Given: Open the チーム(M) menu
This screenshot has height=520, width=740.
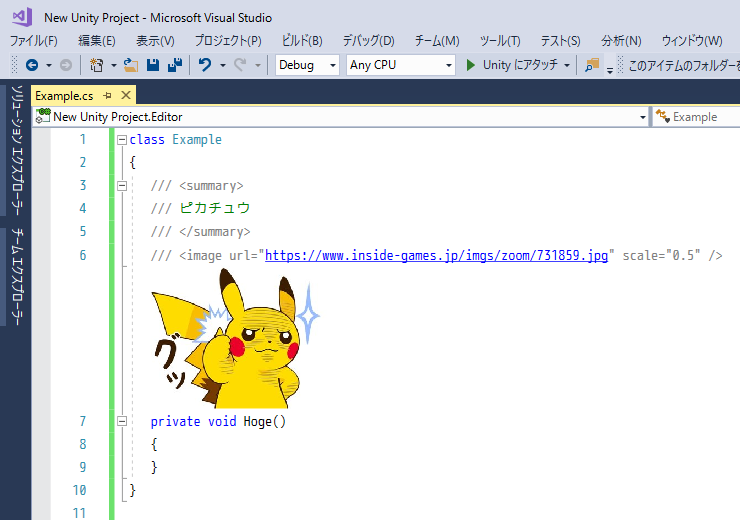Looking at the screenshot, I should 437,41.
